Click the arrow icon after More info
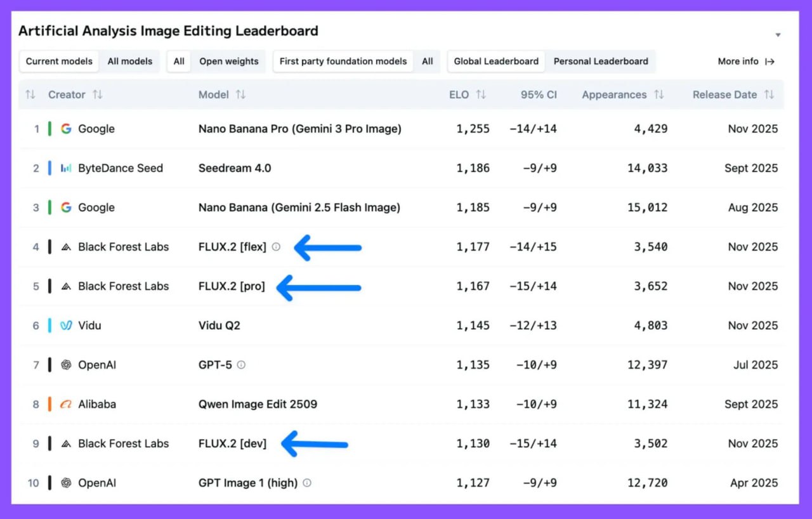 [770, 62]
